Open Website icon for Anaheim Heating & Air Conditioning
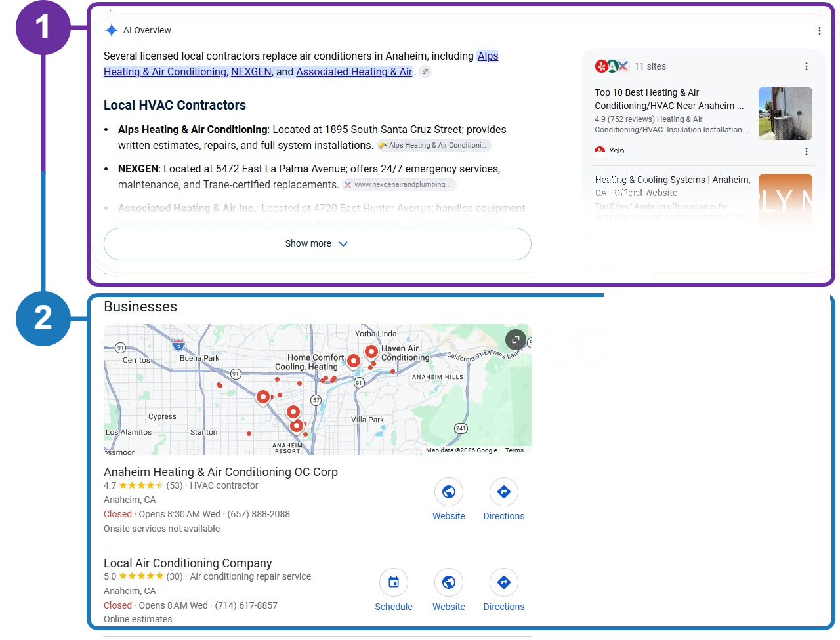Viewport: 840px width, 640px height. [449, 492]
